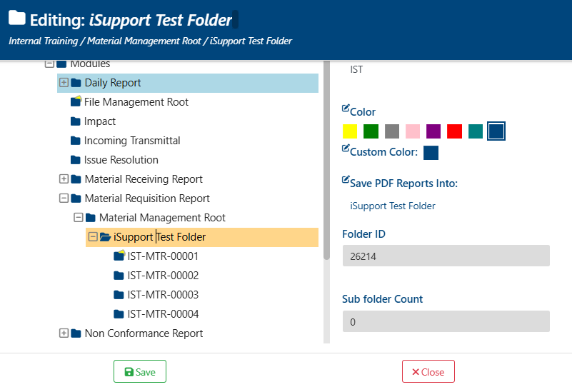Image resolution: width=572 pixels, height=392 pixels.
Task: Select IST-MTR-00001 in the tree
Action: tap(163, 256)
